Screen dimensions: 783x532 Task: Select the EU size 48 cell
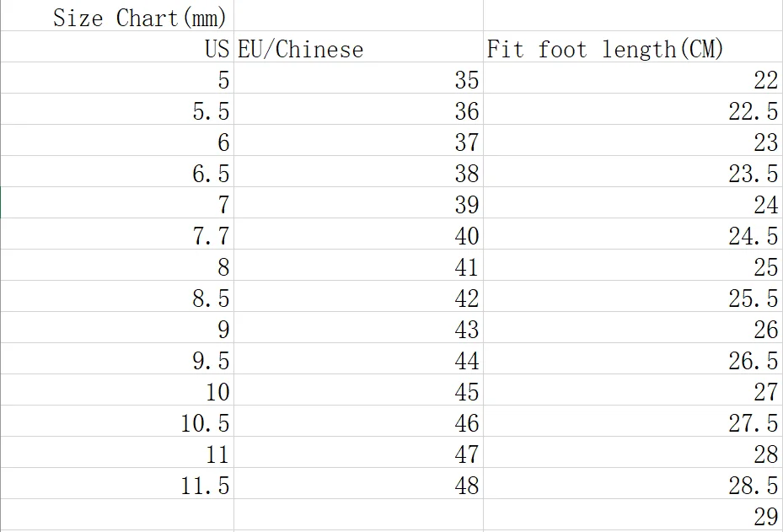[x=358, y=484]
